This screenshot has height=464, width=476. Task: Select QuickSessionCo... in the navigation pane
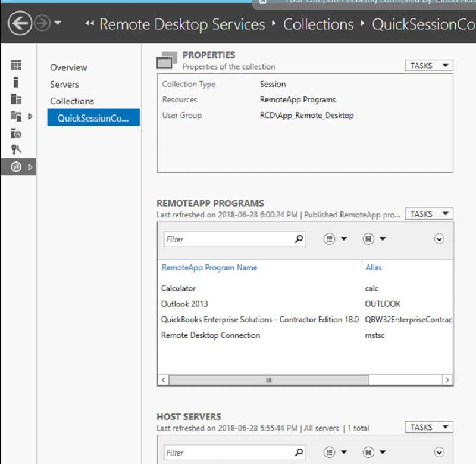click(93, 117)
